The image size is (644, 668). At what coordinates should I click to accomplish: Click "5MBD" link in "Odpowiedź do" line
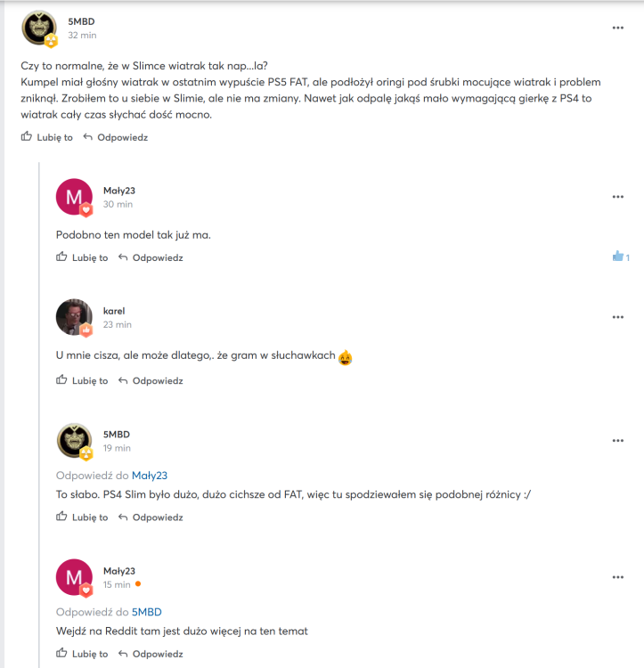click(x=147, y=612)
